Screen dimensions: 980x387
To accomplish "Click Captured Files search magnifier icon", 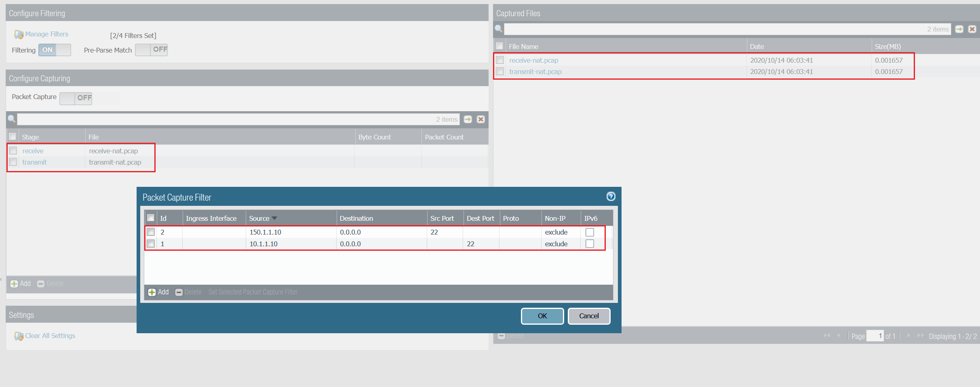I will pyautogui.click(x=499, y=29).
